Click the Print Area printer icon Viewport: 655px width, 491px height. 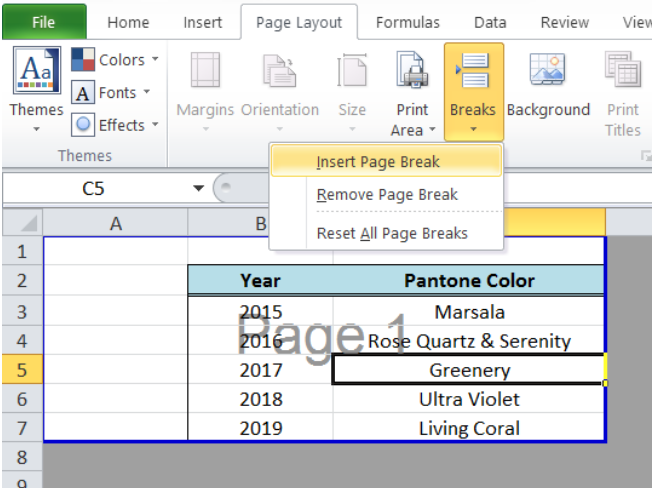point(412,70)
